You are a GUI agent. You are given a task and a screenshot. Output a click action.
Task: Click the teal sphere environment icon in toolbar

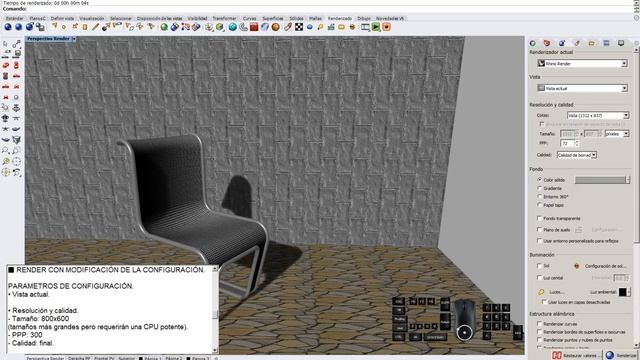click(233, 27)
